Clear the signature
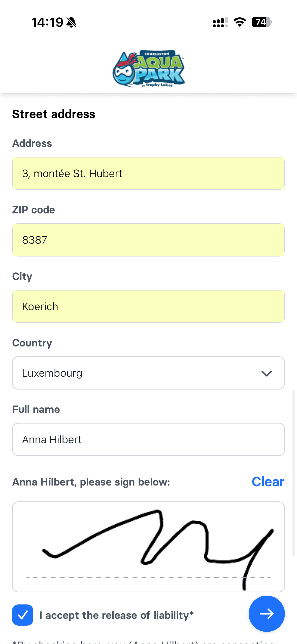Image resolution: width=297 pixels, height=644 pixels. (268, 482)
